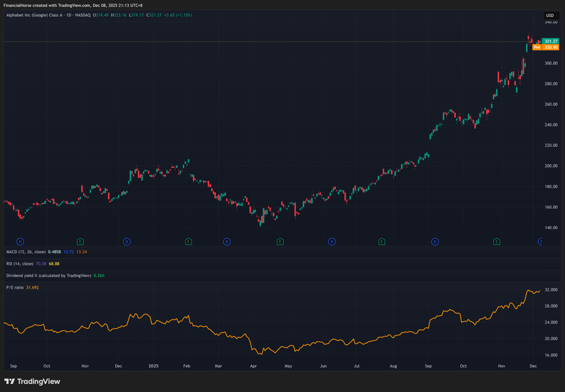Select the late October 2025 earnings marker
The image size is (565, 392).
coord(496,241)
